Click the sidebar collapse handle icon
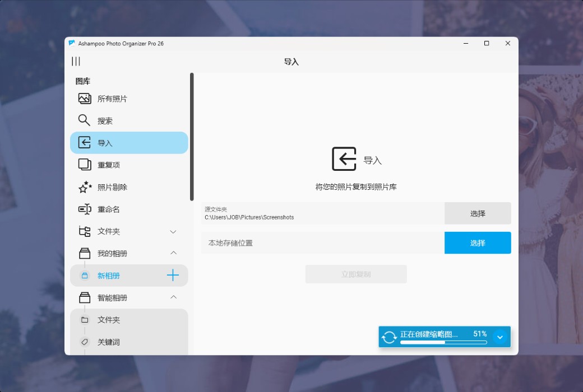Image resolution: width=583 pixels, height=392 pixels. click(x=76, y=62)
